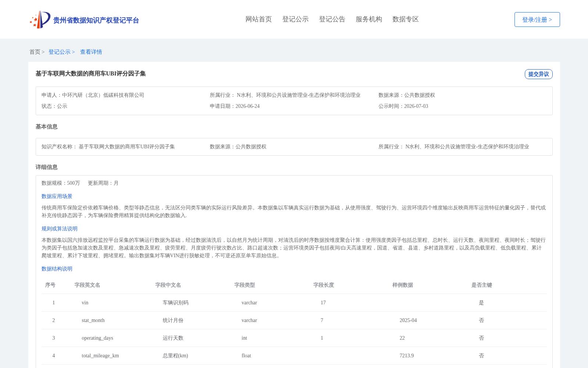Screen dimensions: 588x368
Task: Click the 公示时间：2026-07-03 text
Action: [403, 106]
